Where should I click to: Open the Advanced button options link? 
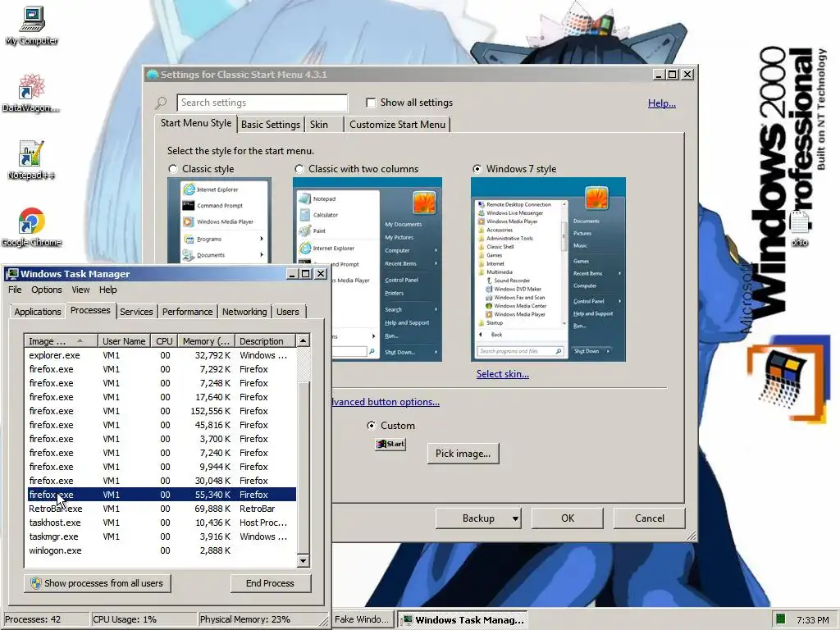coord(386,402)
